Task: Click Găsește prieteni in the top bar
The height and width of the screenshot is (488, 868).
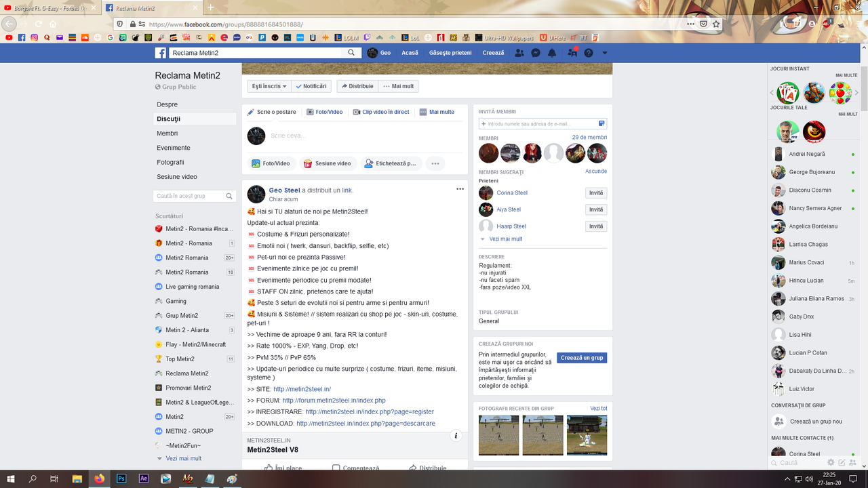Action: point(450,53)
